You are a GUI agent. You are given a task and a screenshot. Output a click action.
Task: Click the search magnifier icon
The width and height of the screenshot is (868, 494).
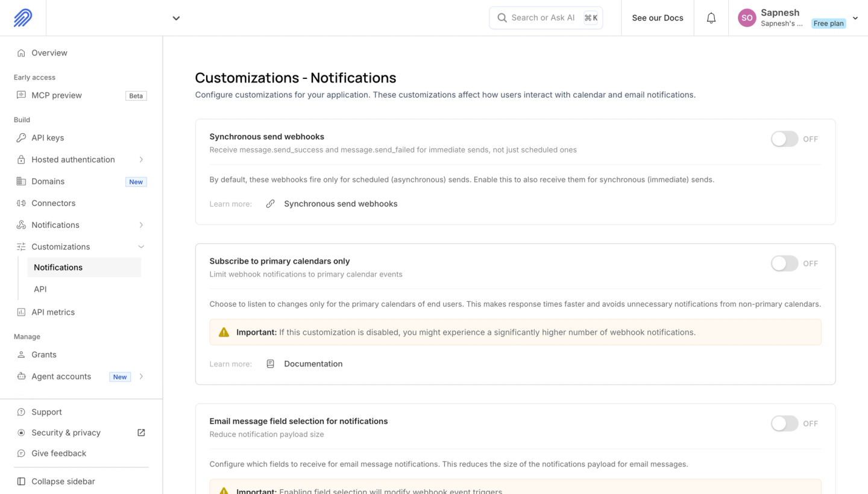pos(502,18)
